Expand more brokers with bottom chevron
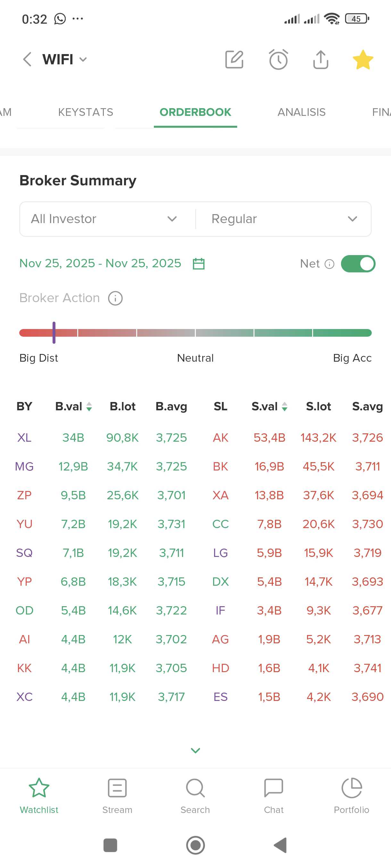 click(195, 750)
